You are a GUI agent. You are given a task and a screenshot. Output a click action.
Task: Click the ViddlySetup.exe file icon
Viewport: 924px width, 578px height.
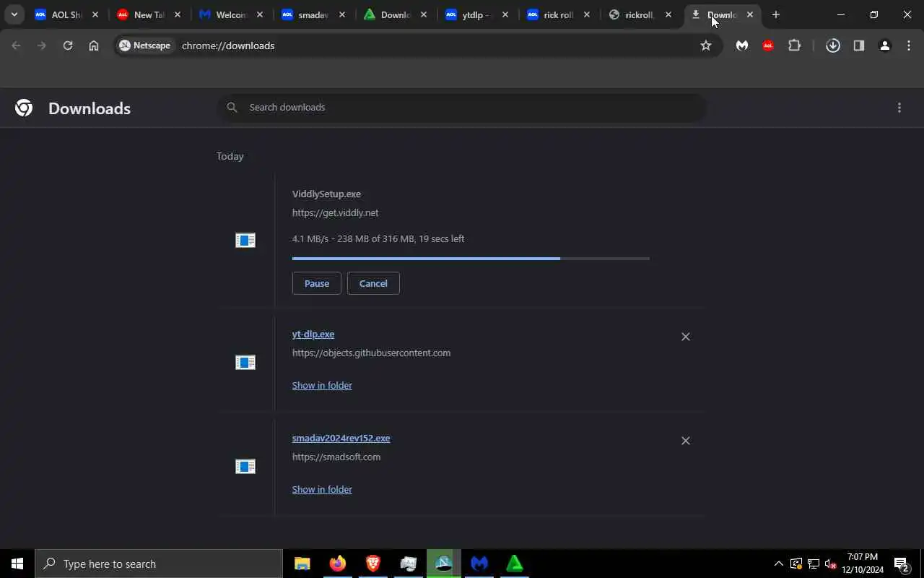[x=245, y=241]
